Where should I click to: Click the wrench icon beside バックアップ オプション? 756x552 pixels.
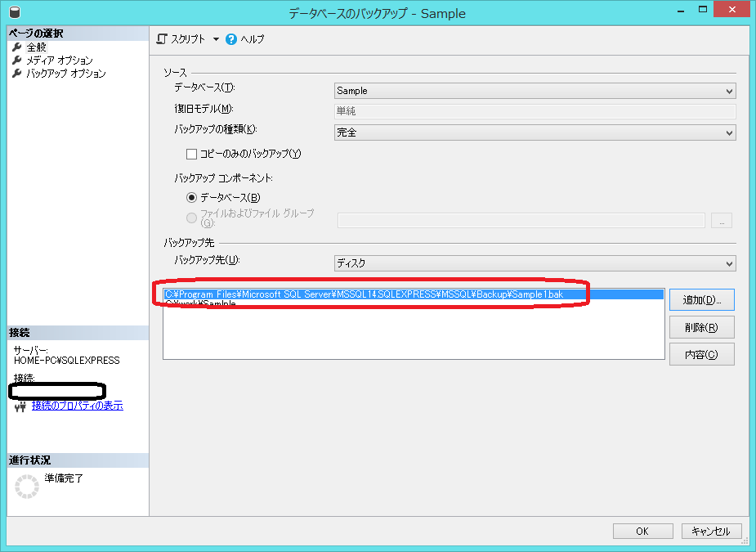17,74
